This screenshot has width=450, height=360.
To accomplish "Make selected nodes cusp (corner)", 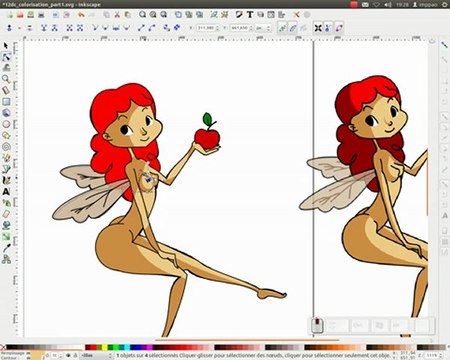I will [95, 28].
